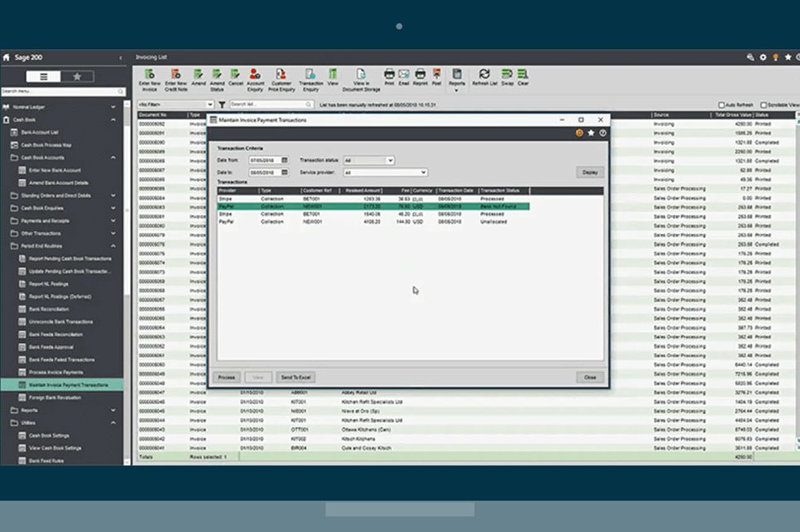The width and height of the screenshot is (800, 532).
Task: Open the settings gear in top bar
Action: point(762,57)
